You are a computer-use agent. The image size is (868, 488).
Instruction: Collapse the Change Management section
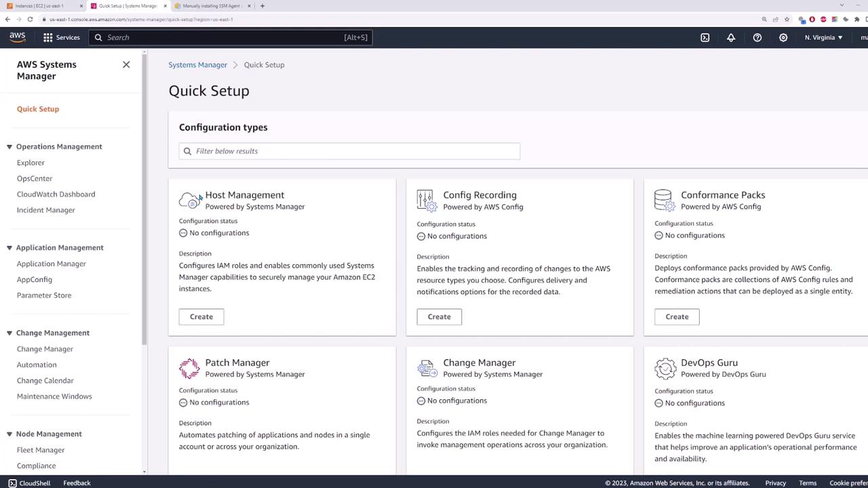click(x=9, y=333)
